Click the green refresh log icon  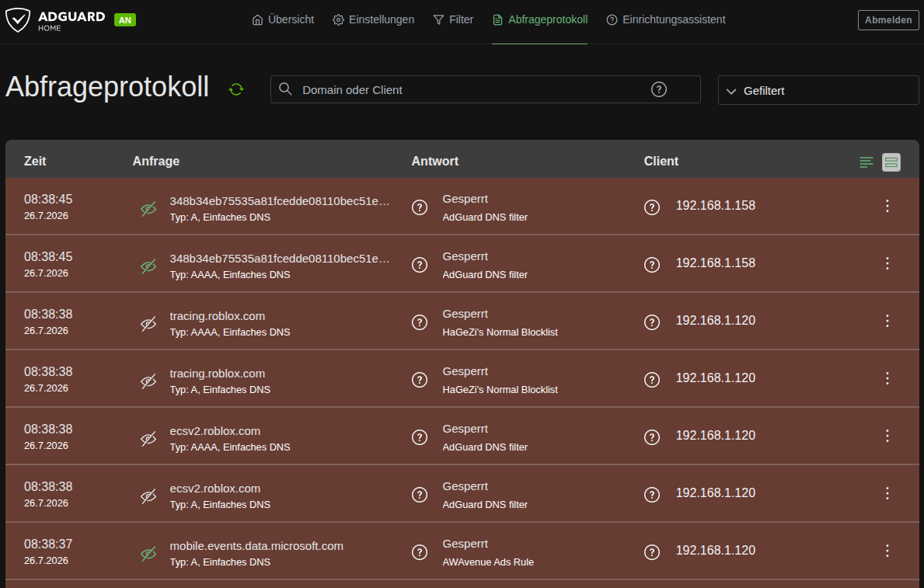tap(236, 89)
